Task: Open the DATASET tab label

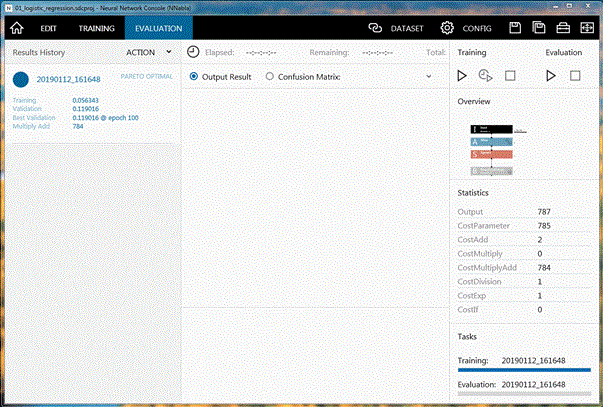Action: 407,28
